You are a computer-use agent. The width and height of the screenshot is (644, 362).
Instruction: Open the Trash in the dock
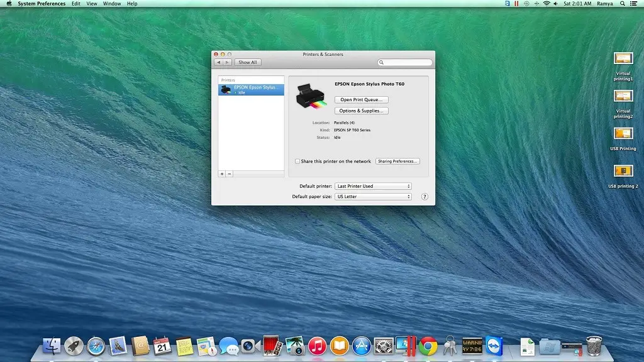pos(594,345)
